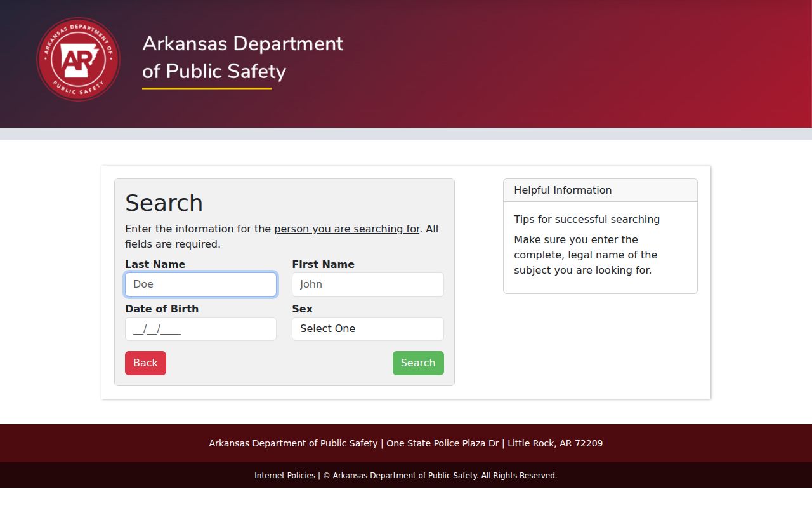Click the Helpful Information panel header

(600, 190)
